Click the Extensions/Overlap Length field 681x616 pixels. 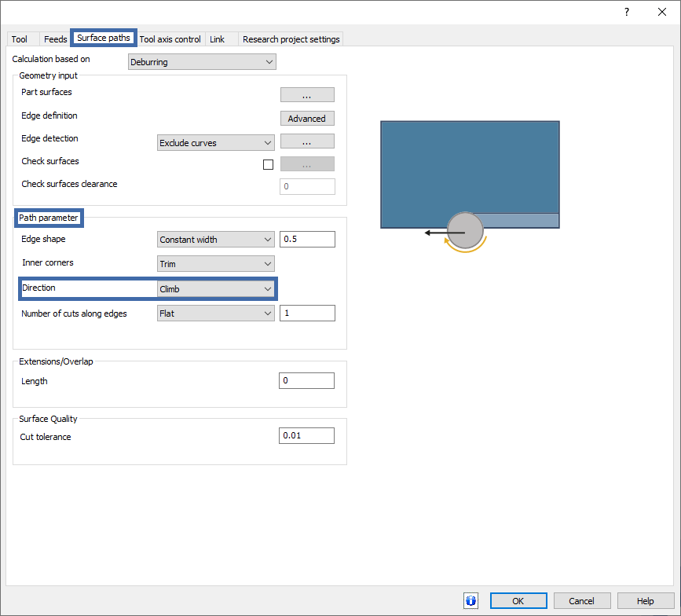(306, 380)
